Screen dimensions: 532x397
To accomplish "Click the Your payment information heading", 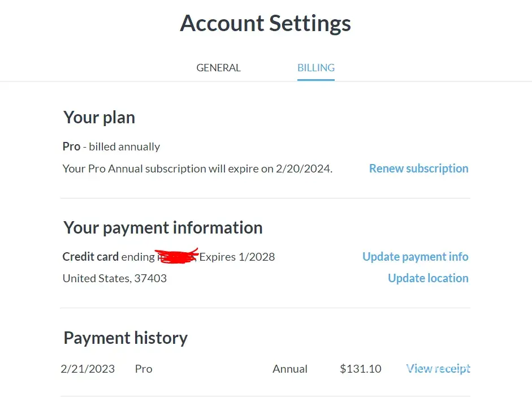I will click(x=163, y=227).
